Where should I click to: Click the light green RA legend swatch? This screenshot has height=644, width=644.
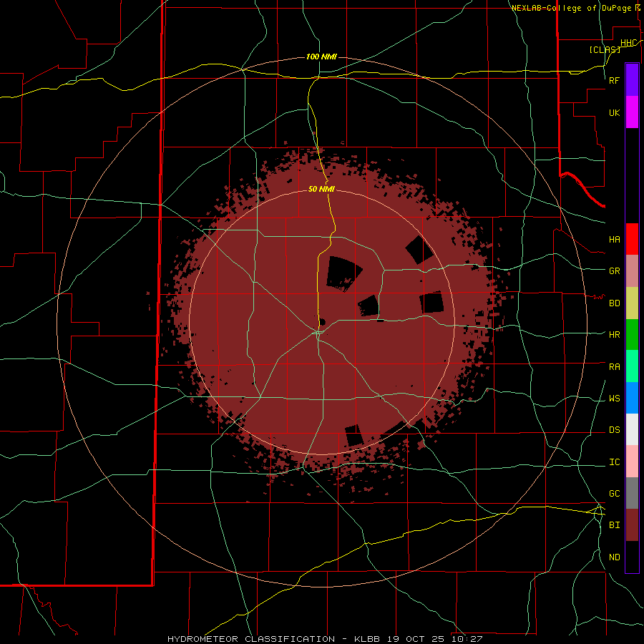(x=632, y=366)
